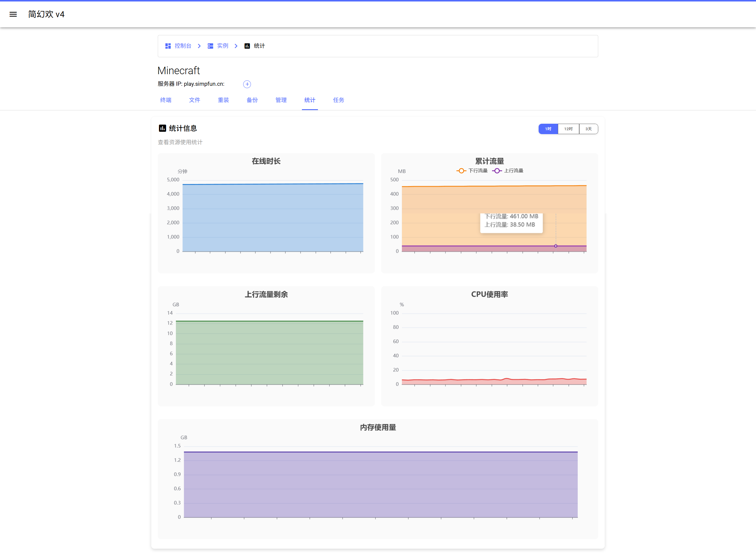The image size is (756, 559).
Task: Click the dashboard grid icon in breadcrumb
Action: 168,46
